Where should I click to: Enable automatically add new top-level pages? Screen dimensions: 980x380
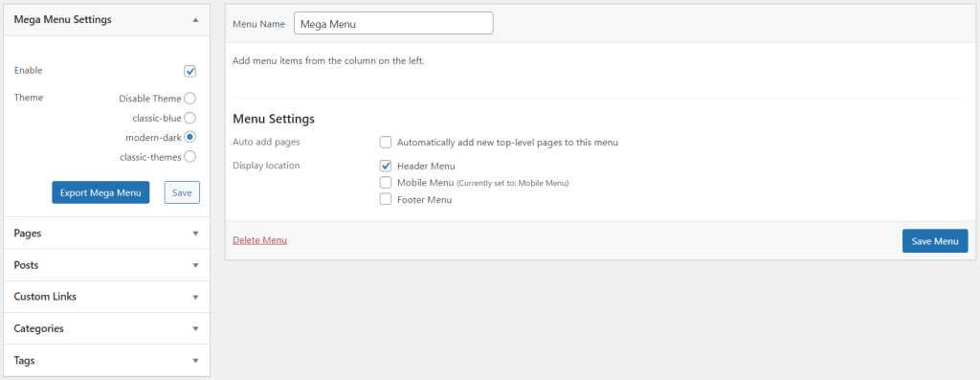point(386,143)
